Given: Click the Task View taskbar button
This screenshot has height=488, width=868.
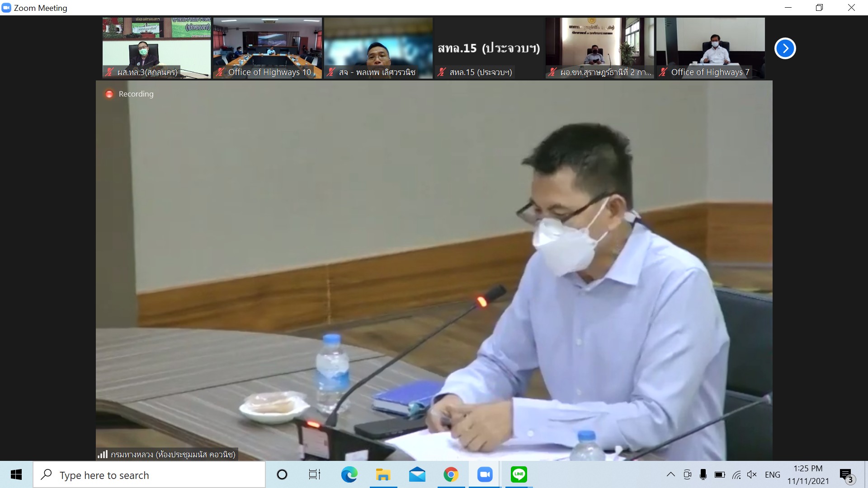Looking at the screenshot, I should [x=314, y=474].
